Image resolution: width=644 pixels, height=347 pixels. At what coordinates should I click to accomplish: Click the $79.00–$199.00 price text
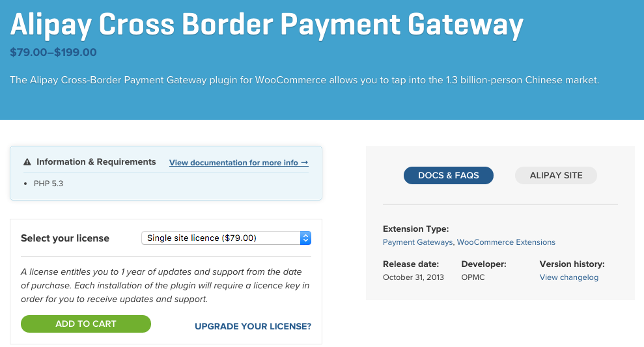pyautogui.click(x=53, y=53)
